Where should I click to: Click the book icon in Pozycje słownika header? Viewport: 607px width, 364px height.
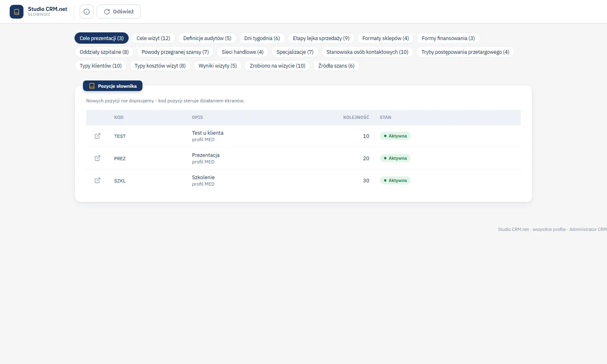[92, 86]
